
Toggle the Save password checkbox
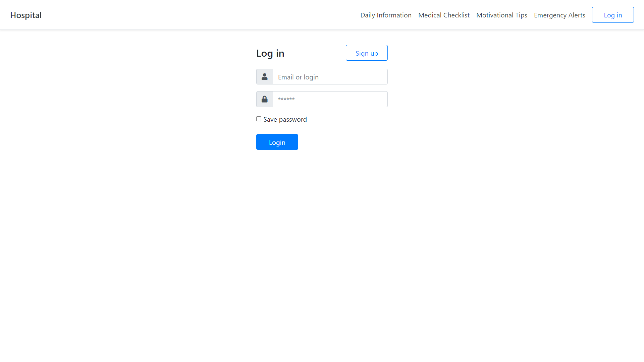click(259, 118)
